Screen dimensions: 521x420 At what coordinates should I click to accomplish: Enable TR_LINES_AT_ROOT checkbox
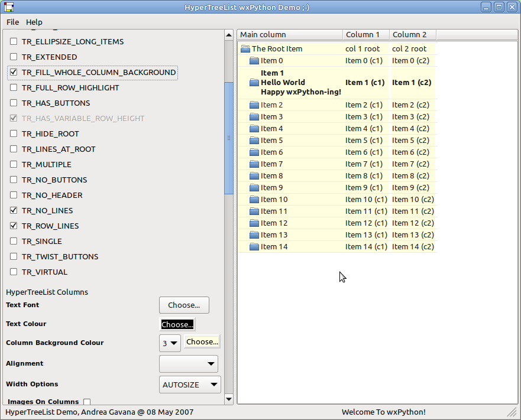coord(14,149)
